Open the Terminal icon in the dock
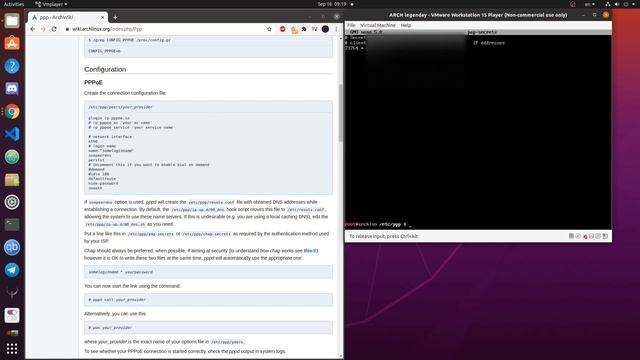The width and height of the screenshot is (640, 360). [x=12, y=224]
